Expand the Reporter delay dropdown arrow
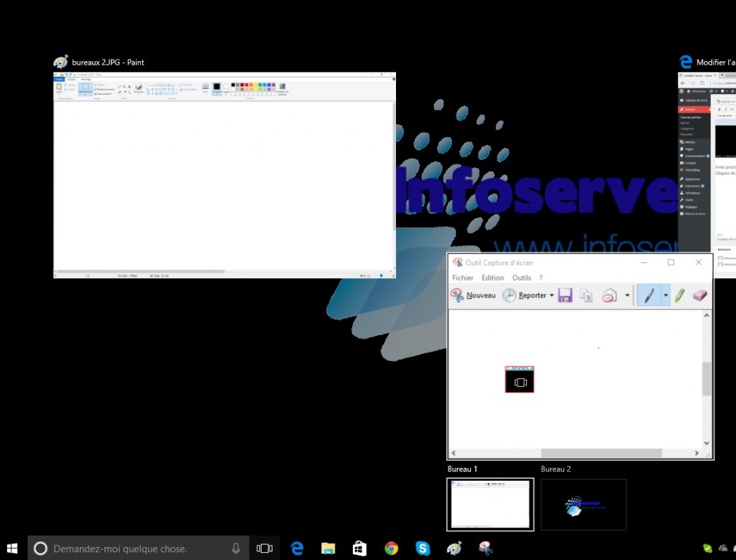Screen dimensions: 736x560 [x=551, y=295]
